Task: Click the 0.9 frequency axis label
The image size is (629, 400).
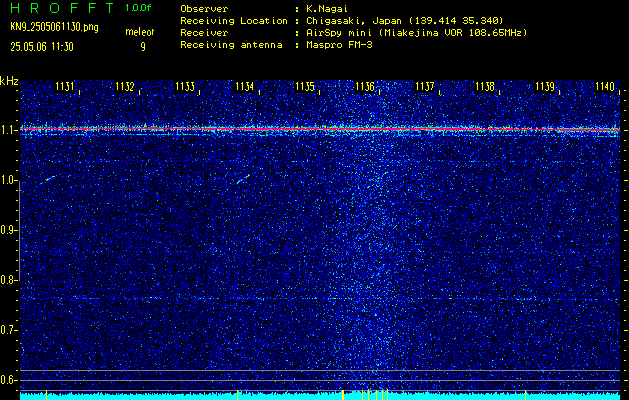Action: tap(8, 230)
